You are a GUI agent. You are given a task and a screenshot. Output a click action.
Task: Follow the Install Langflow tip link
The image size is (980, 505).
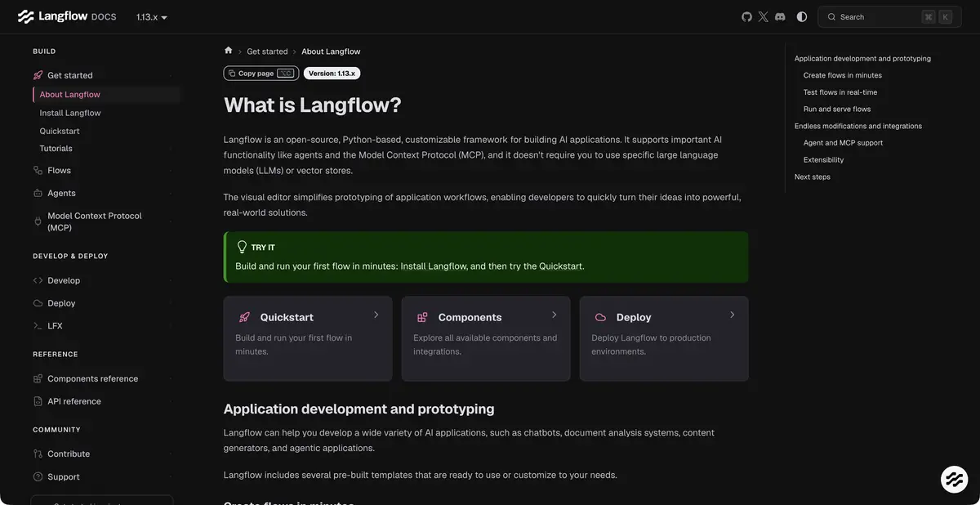434,266
